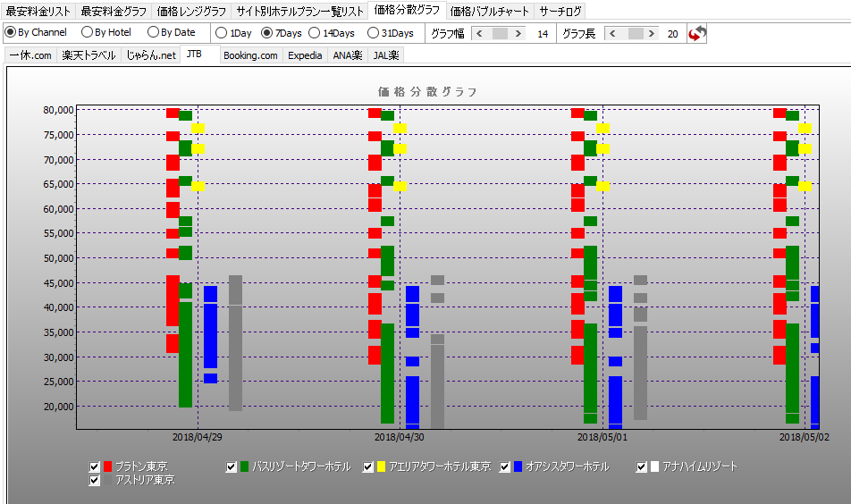This screenshot has width=851, height=504.
Task: Select the 1Day range option
Action: pos(222,33)
